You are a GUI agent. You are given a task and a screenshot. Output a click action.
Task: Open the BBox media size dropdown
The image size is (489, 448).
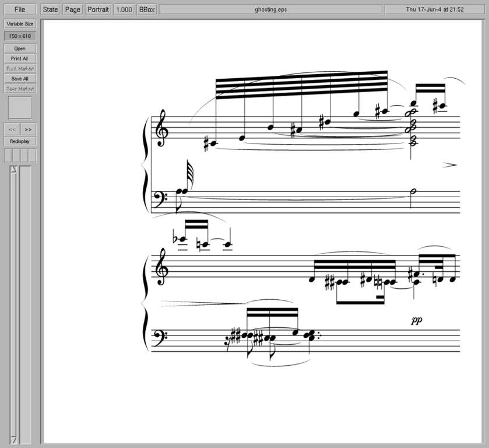pyautogui.click(x=146, y=10)
